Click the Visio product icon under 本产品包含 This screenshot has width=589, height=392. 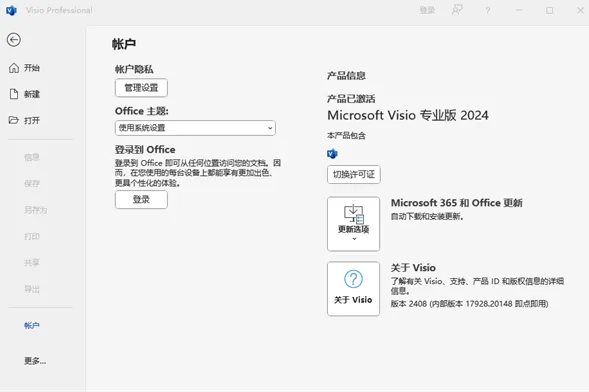click(x=332, y=154)
